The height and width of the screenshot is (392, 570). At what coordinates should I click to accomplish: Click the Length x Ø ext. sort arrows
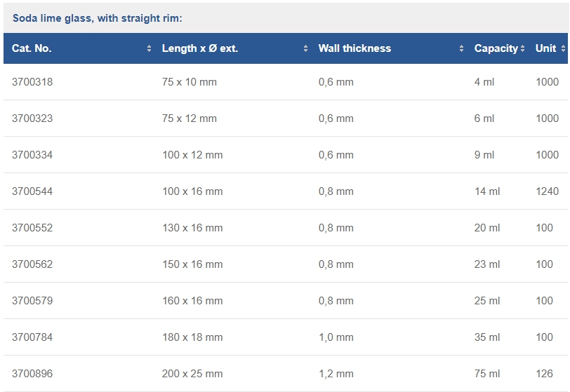click(x=306, y=48)
